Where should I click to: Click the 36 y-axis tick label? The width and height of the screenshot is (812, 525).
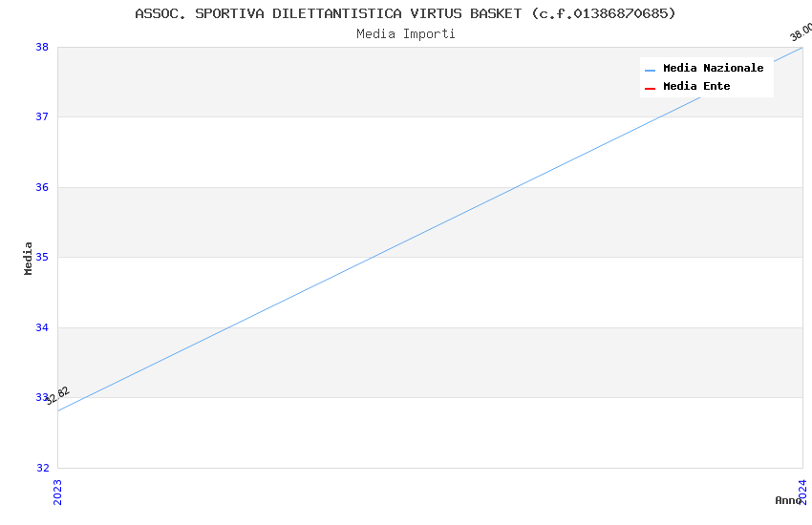42,187
